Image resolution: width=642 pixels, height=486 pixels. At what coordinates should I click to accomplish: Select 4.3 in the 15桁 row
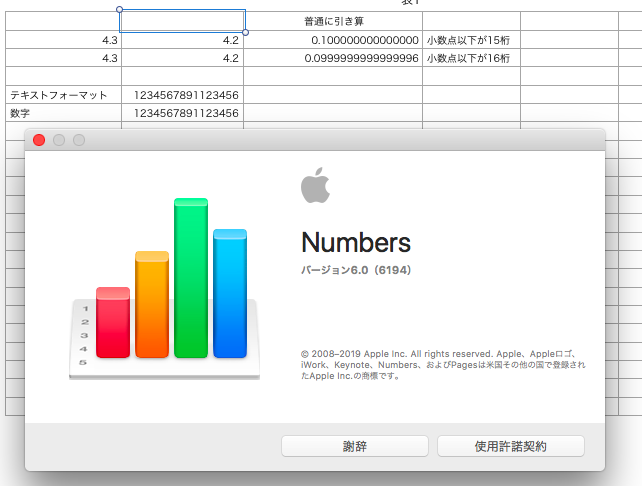click(63, 40)
